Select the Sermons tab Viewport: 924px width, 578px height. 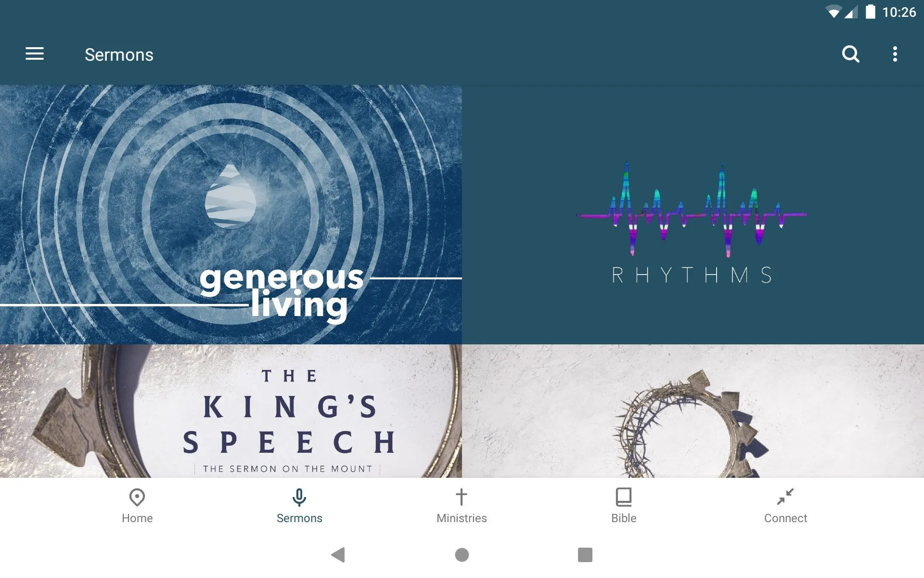click(x=299, y=505)
